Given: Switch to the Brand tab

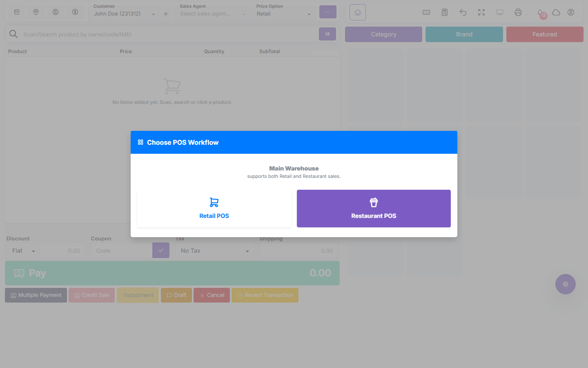Looking at the screenshot, I should coord(464,34).
